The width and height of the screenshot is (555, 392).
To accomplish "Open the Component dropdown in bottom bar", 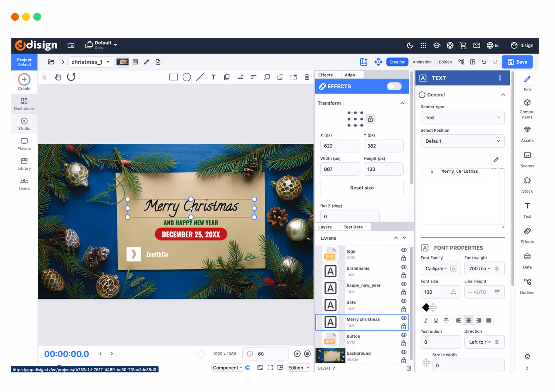I will (228, 368).
